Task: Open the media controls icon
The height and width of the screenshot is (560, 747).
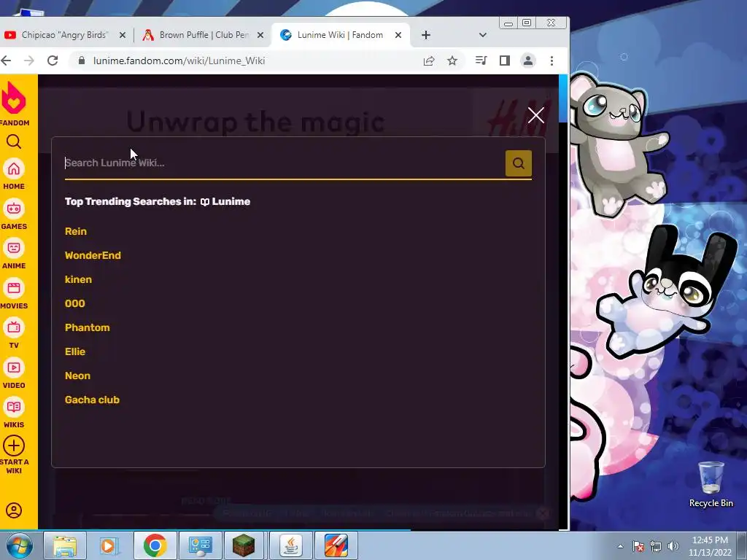Action: (481, 61)
